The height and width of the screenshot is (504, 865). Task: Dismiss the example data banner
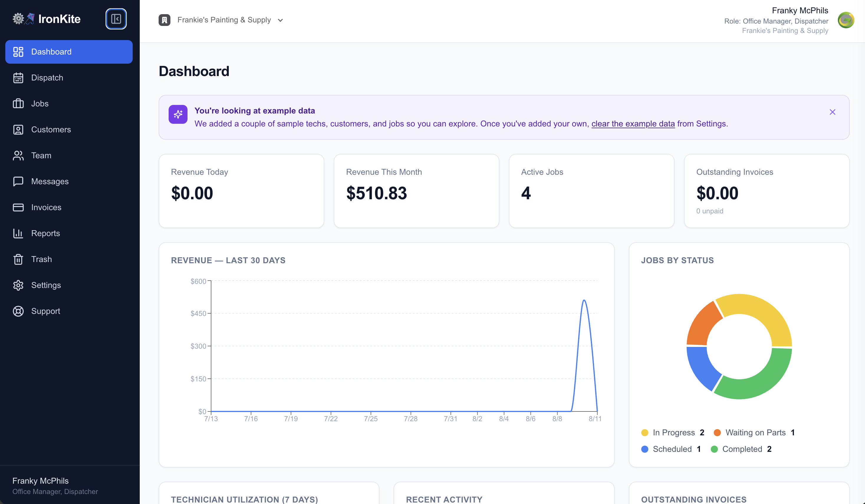pyautogui.click(x=832, y=112)
